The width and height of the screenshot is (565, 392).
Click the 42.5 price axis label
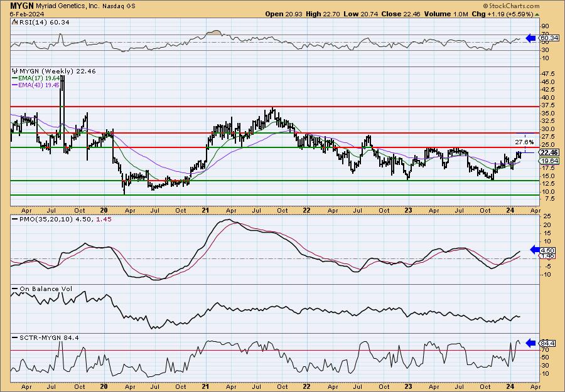pos(549,90)
